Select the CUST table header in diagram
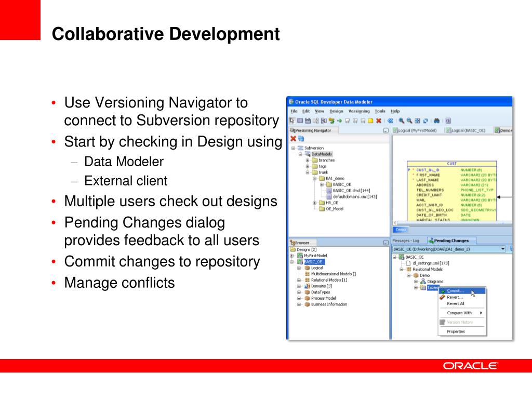This screenshot has height=399, width=532. pyautogui.click(x=451, y=164)
